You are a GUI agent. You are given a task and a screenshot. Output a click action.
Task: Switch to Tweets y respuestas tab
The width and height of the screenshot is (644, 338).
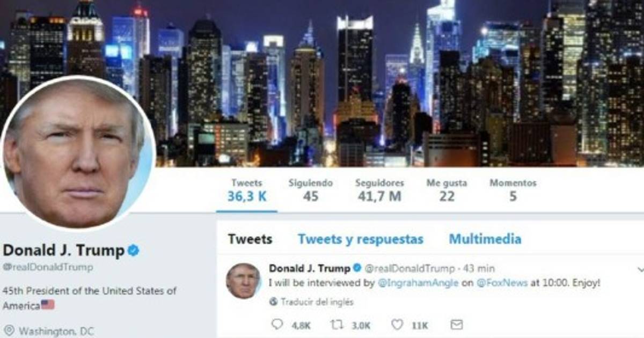[x=361, y=239]
